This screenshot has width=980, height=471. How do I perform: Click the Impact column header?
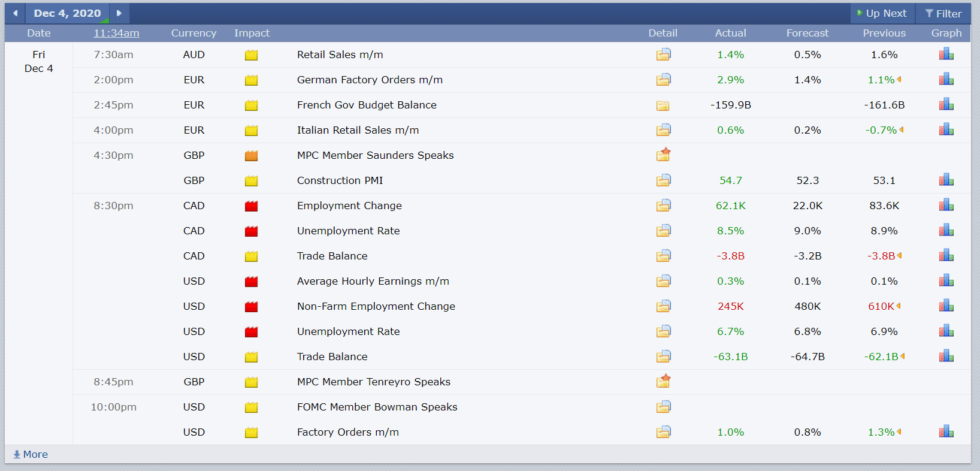pos(252,34)
